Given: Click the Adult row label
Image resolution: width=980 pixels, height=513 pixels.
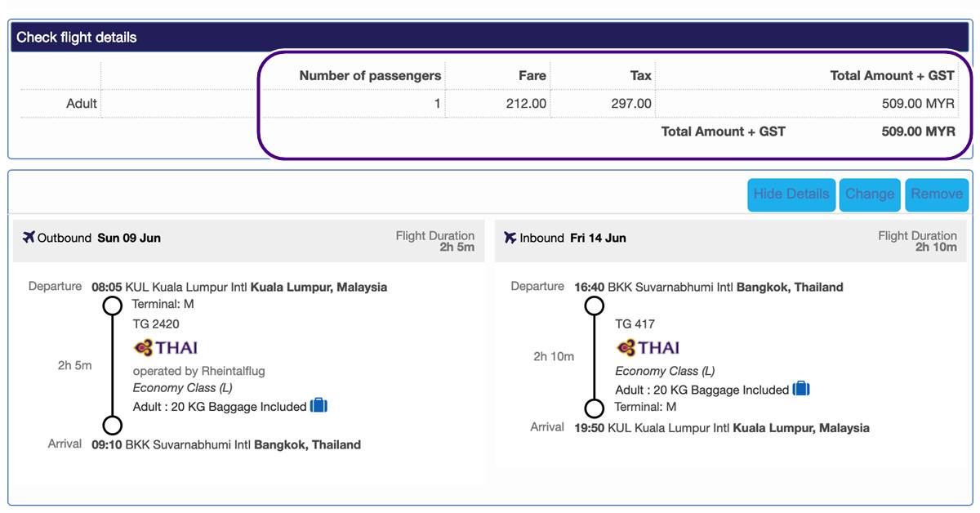Looking at the screenshot, I should [81, 104].
